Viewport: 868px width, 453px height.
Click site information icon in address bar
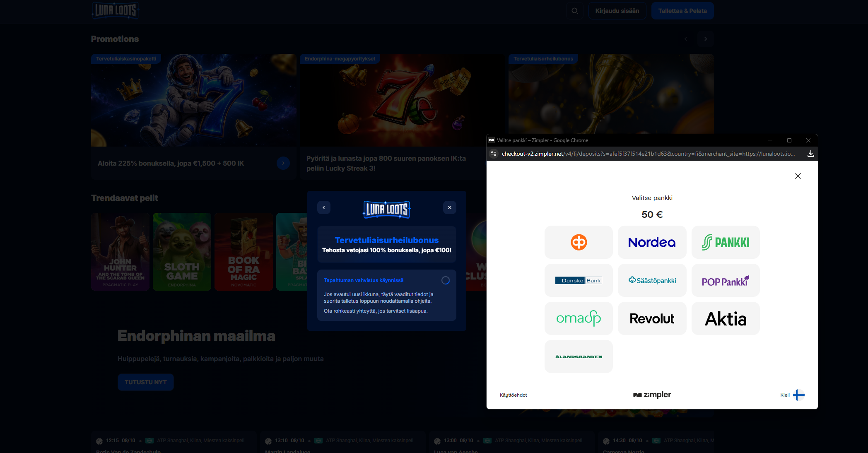[x=493, y=154]
